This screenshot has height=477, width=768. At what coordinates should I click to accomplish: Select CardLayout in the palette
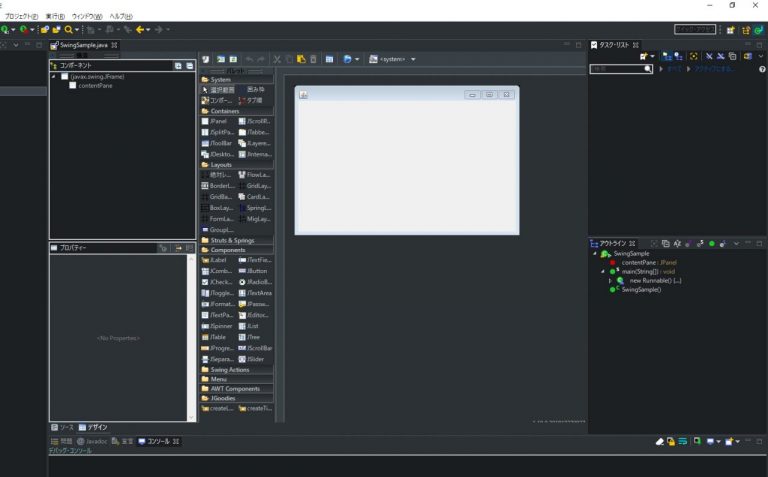pyautogui.click(x=254, y=197)
